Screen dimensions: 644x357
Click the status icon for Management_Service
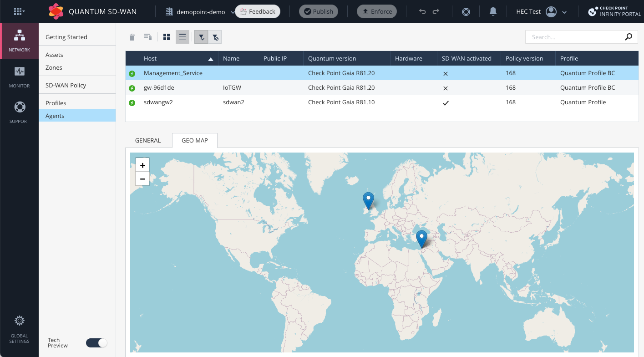click(x=132, y=73)
